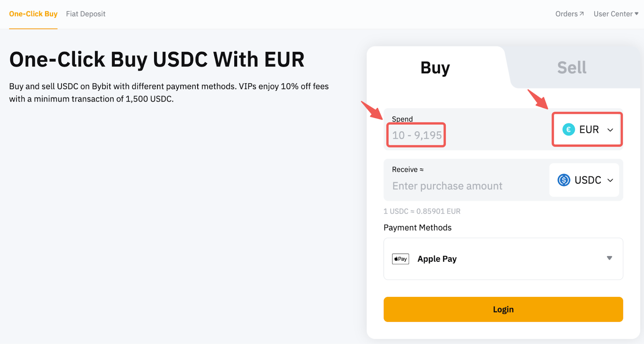This screenshot has height=344, width=644.
Task: Expand the EUR currency chevron
Action: tap(610, 130)
